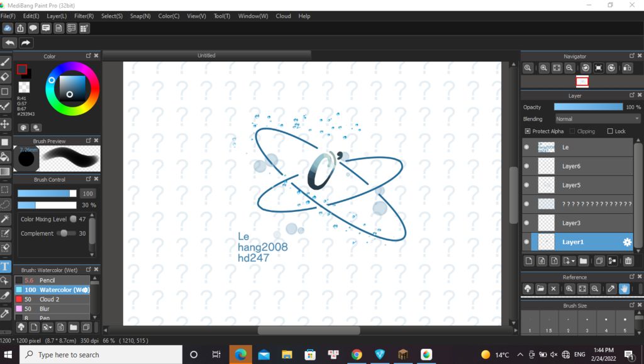
Task: Hide Layer1 visibility
Action: click(x=526, y=241)
